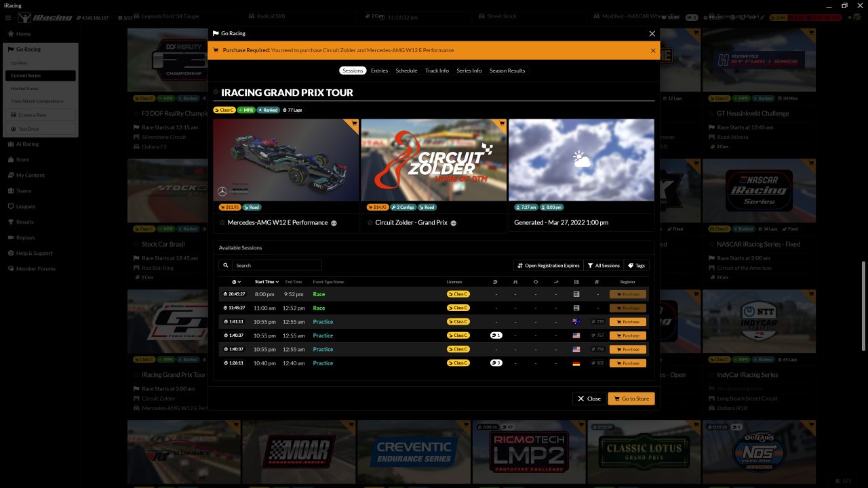The image size is (868, 488).
Task: Click the 77 Laps badge
Action: [x=292, y=110]
